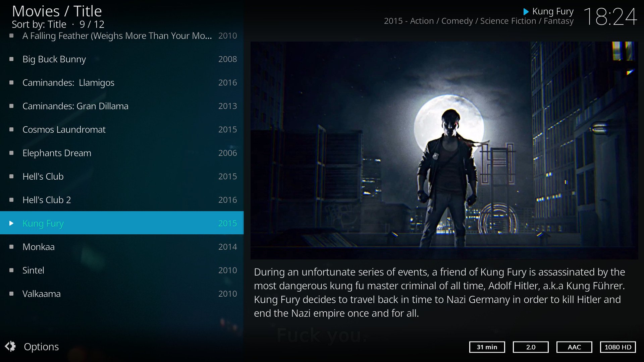Open Caminandes: Gran Dillama entry
This screenshot has width=644, height=362.
pyautogui.click(x=122, y=106)
